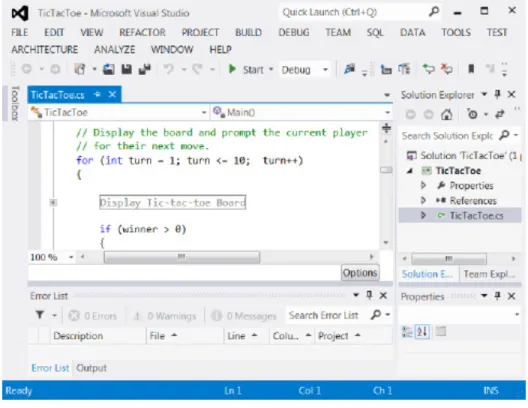Close the TicTacToe.cs editor tab
Screen dimensions: 528x408
point(112,95)
